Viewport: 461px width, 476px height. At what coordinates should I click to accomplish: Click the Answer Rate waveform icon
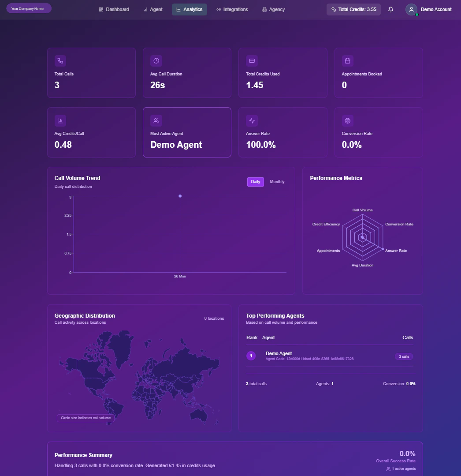(x=252, y=120)
